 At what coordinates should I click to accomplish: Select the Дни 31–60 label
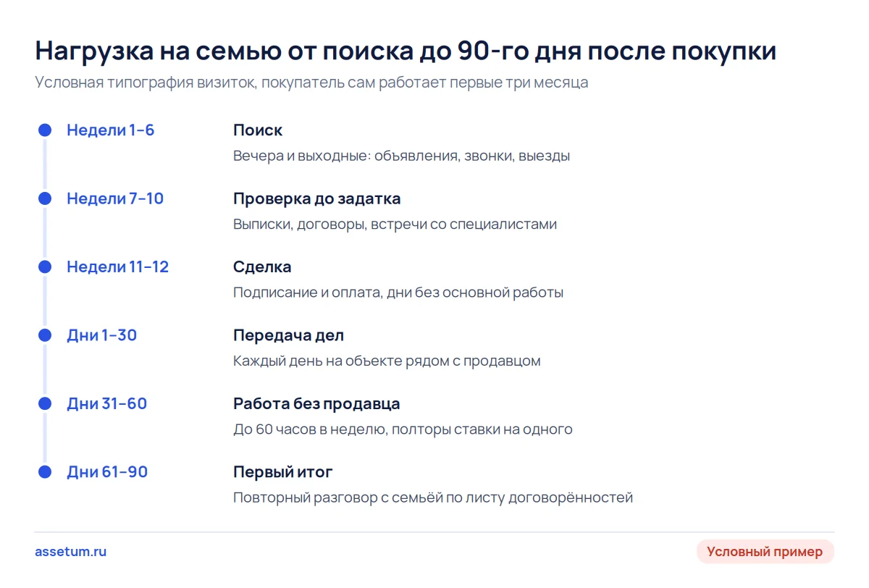107,403
